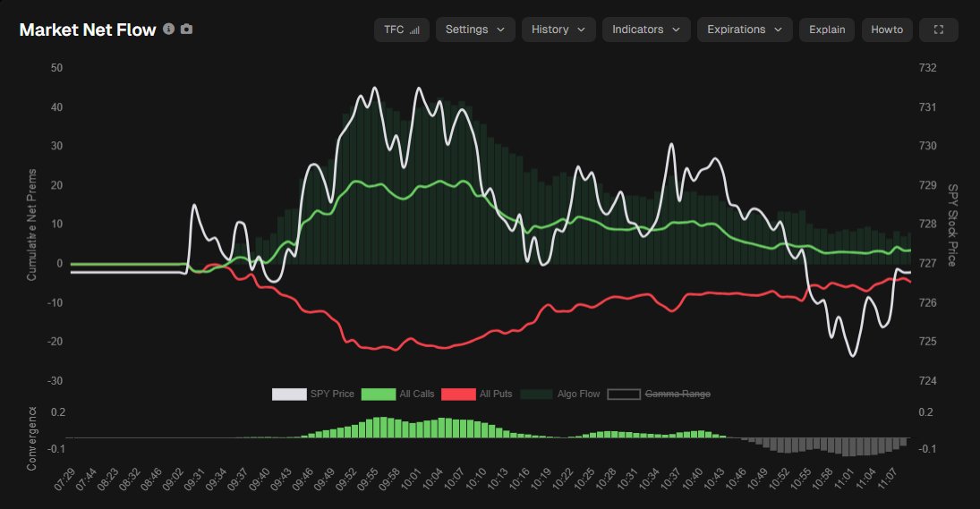Click the 11:07 time axis label
The height and width of the screenshot is (509, 980).
point(887,479)
